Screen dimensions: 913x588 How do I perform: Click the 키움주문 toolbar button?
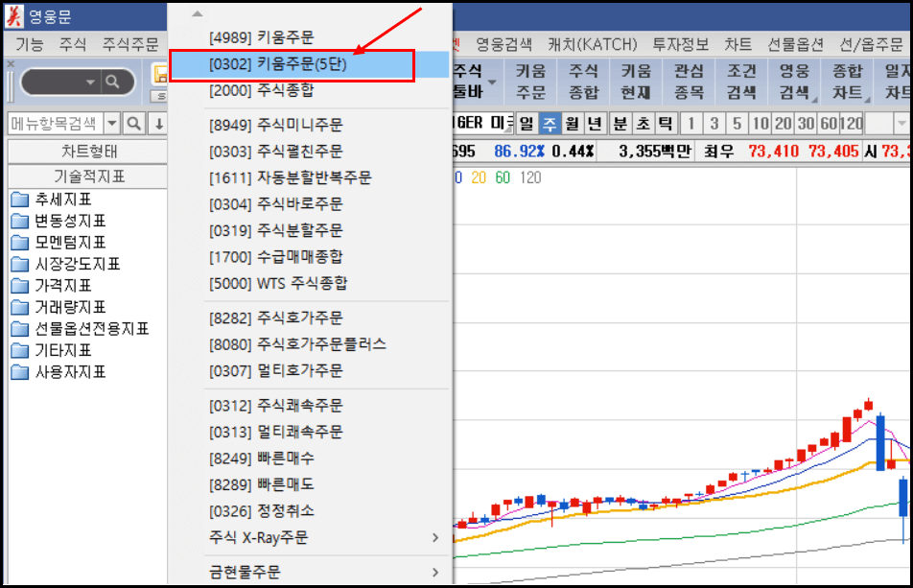(x=530, y=82)
